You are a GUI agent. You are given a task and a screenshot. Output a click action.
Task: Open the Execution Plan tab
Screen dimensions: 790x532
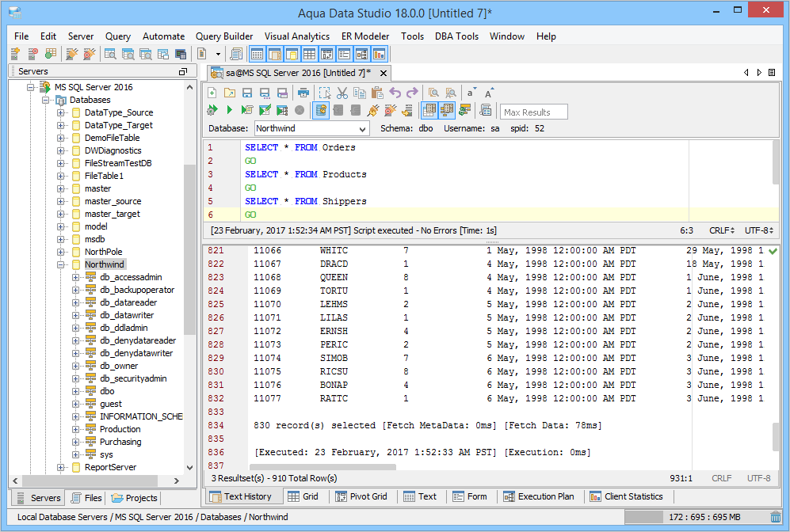(x=537, y=496)
